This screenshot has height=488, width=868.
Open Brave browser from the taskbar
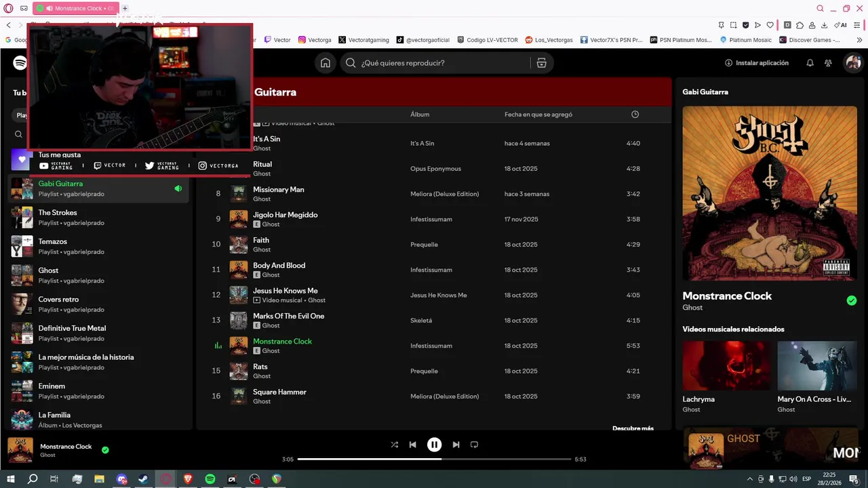[x=188, y=479]
